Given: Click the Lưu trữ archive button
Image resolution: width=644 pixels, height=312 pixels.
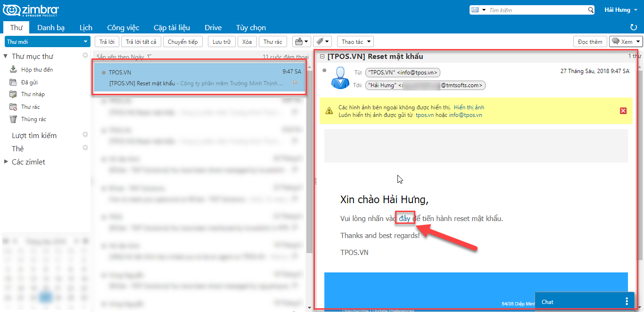Looking at the screenshot, I should 222,41.
